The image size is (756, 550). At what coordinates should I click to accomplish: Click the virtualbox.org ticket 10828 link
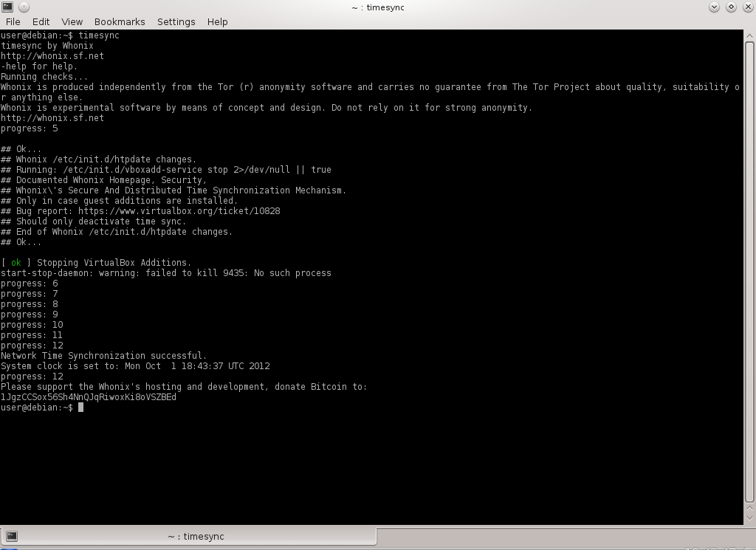pos(179,211)
